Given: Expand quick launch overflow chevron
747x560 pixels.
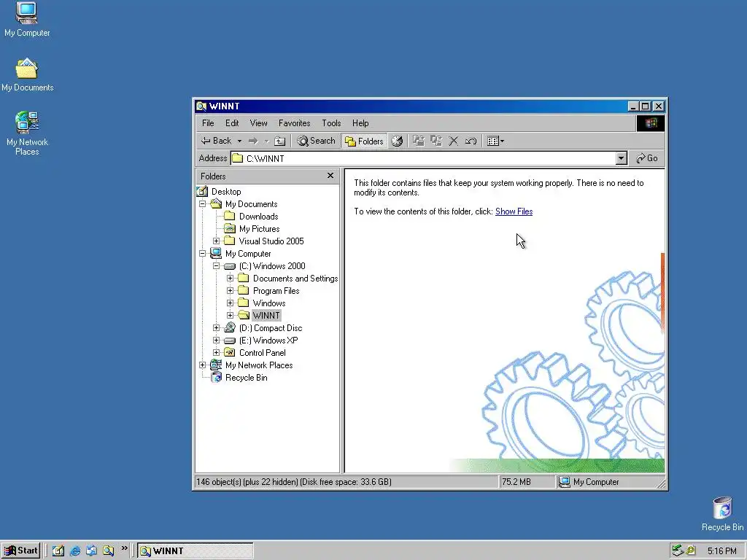Looking at the screenshot, I should [x=124, y=548].
